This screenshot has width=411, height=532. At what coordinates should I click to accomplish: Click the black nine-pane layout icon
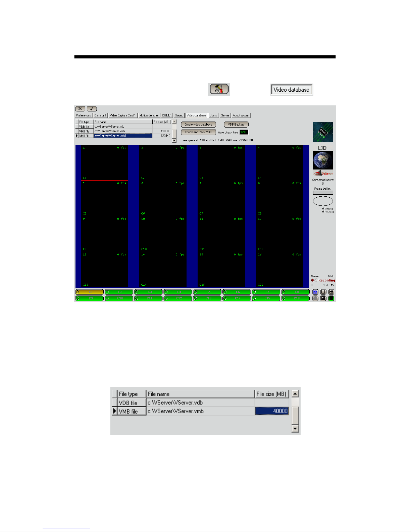(x=323, y=298)
